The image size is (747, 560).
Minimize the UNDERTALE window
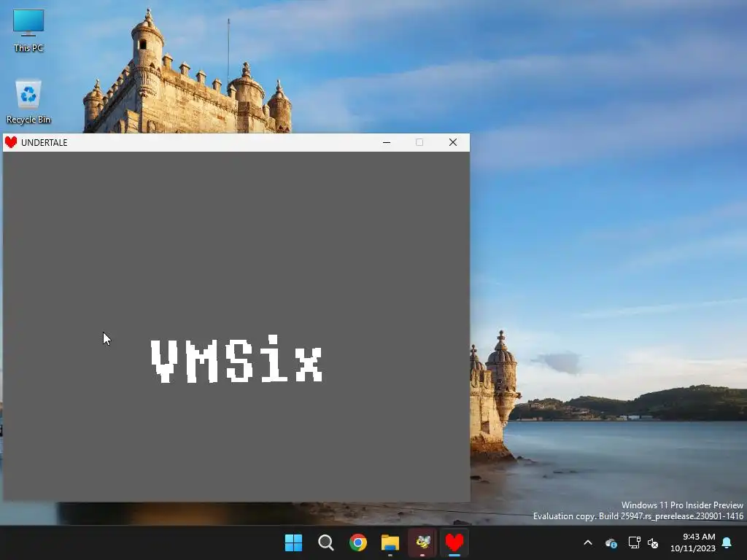tap(387, 142)
